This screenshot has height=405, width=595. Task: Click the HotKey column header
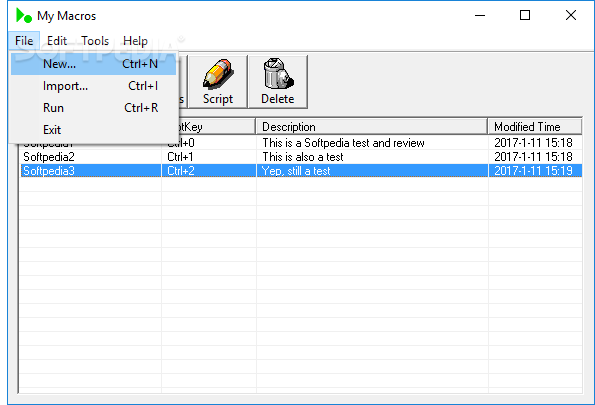217,126
